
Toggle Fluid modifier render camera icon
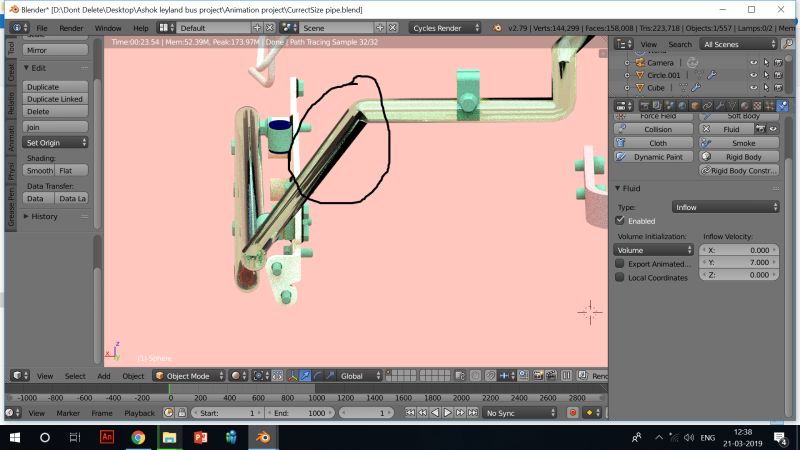(x=760, y=129)
